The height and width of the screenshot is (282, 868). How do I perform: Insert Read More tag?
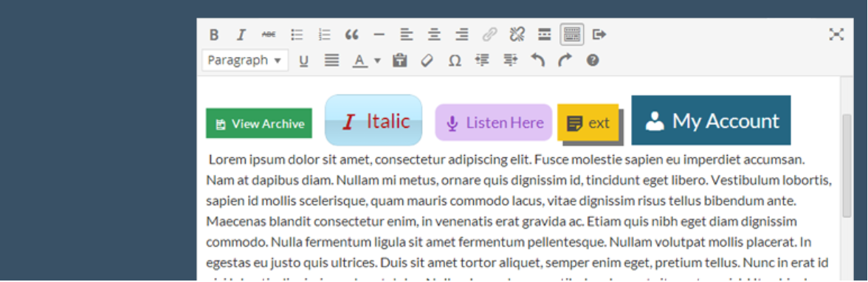(x=545, y=35)
